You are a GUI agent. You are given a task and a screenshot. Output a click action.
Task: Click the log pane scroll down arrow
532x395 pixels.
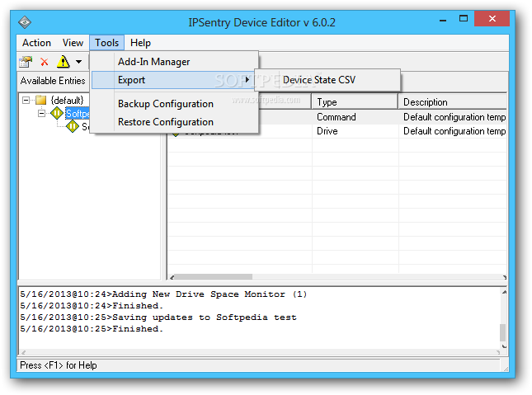504,346
